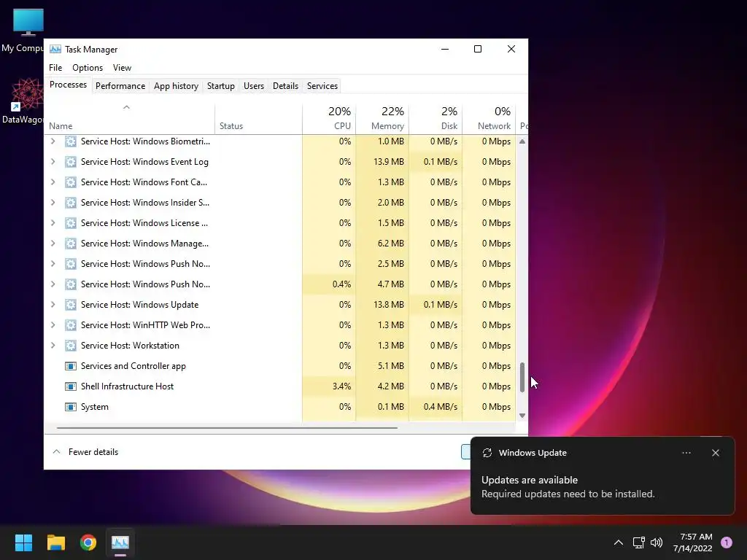The image size is (747, 560).
Task: Open the network status tray icon
Action: [x=638, y=542]
